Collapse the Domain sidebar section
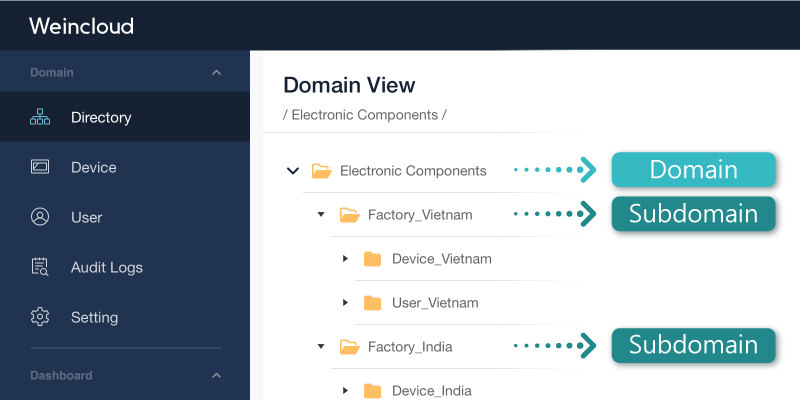Viewport: 800px width, 400px height. click(216, 72)
